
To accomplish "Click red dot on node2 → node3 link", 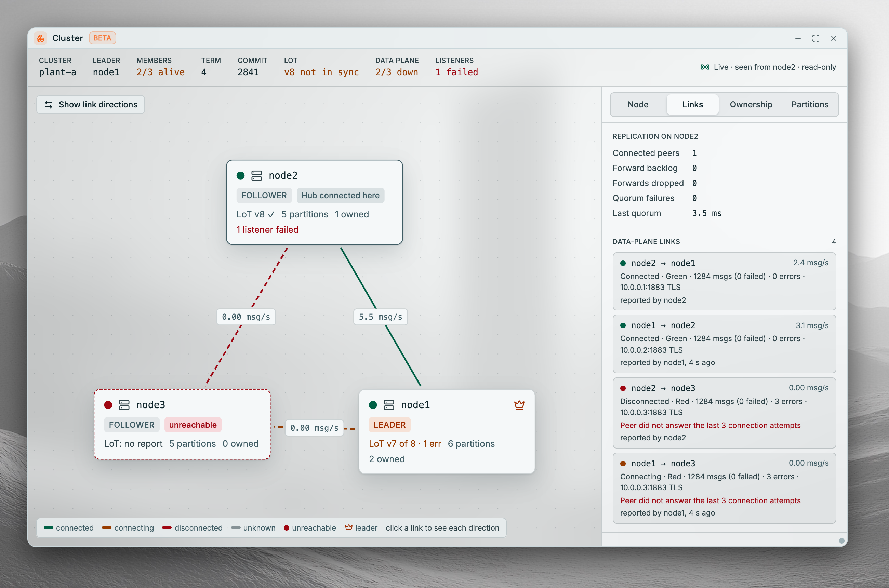I will pos(623,388).
